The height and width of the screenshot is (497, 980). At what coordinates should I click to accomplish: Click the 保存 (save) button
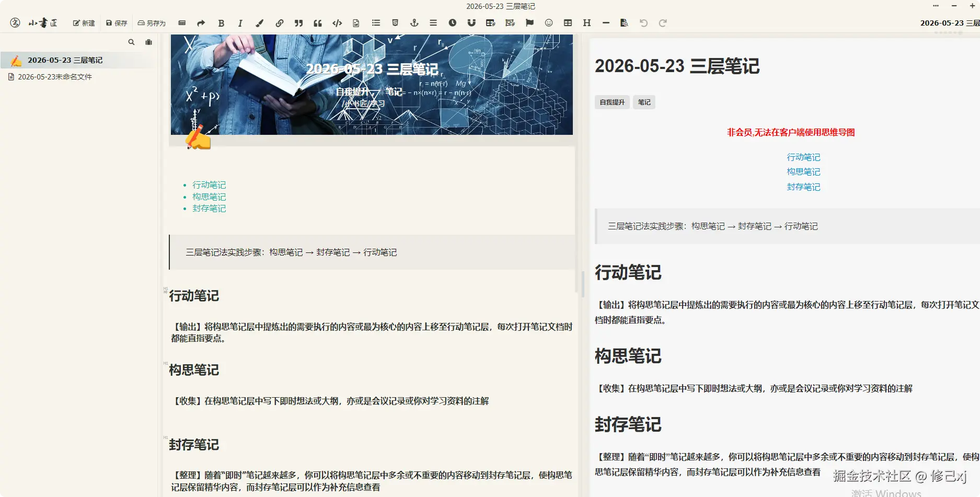point(117,23)
